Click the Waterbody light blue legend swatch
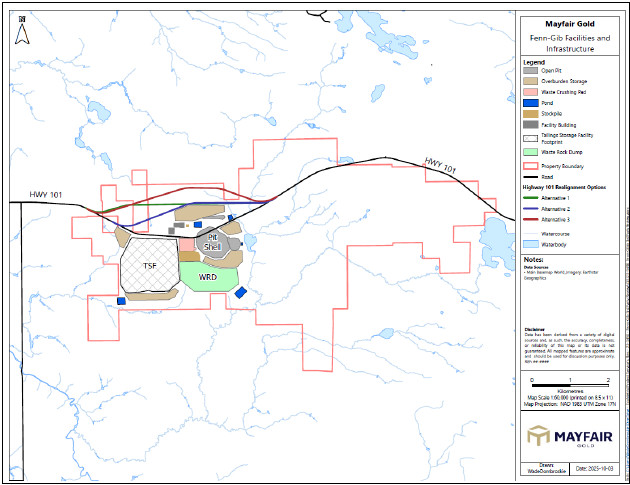630x485 pixels. 530,244
